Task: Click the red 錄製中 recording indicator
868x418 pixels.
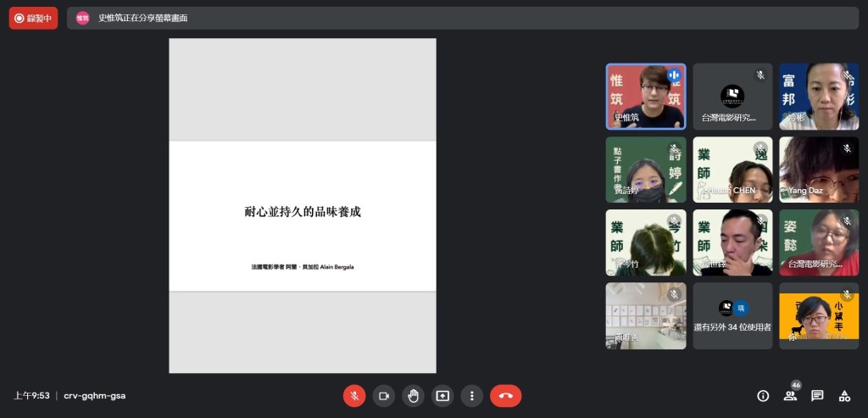Action: tap(34, 18)
